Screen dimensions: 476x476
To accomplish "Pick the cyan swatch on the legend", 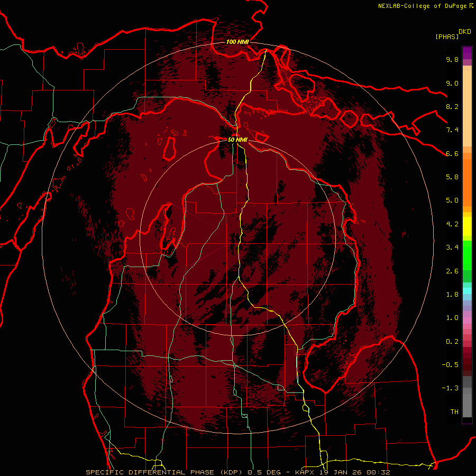I will click(467, 291).
